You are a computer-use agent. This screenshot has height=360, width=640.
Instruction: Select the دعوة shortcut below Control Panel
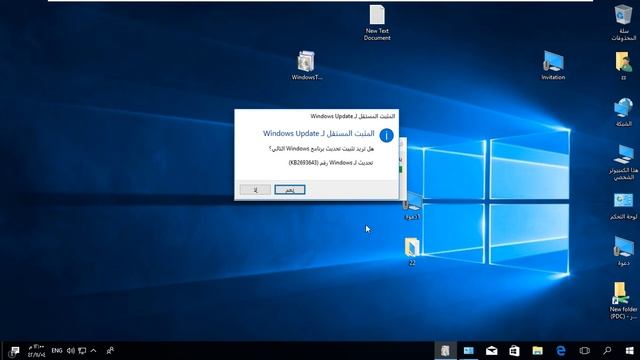(623, 251)
